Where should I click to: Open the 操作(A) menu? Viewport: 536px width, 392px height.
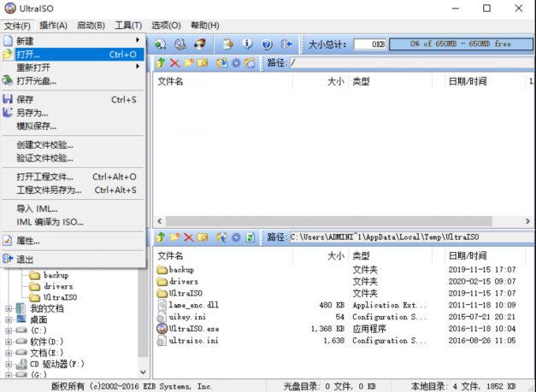(53, 26)
